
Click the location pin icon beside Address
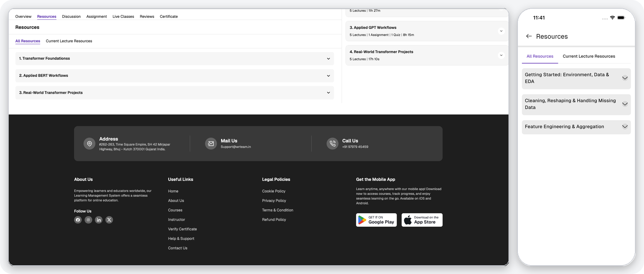click(90, 144)
